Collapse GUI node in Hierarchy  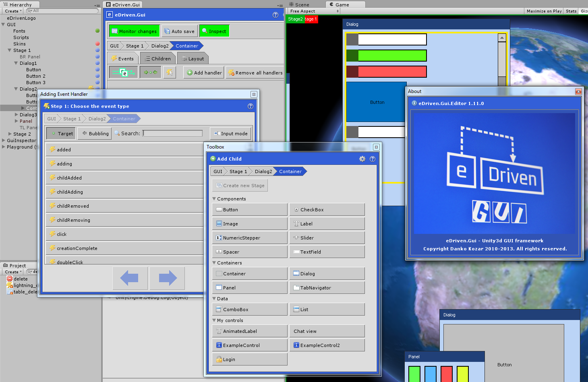(3, 25)
